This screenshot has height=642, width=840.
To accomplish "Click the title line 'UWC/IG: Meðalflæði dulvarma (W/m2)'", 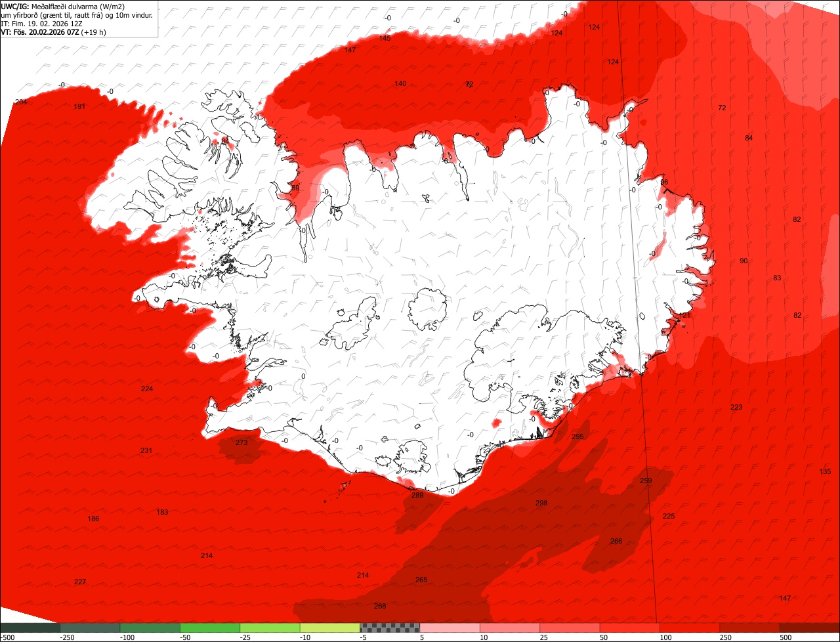I will 63,6.
